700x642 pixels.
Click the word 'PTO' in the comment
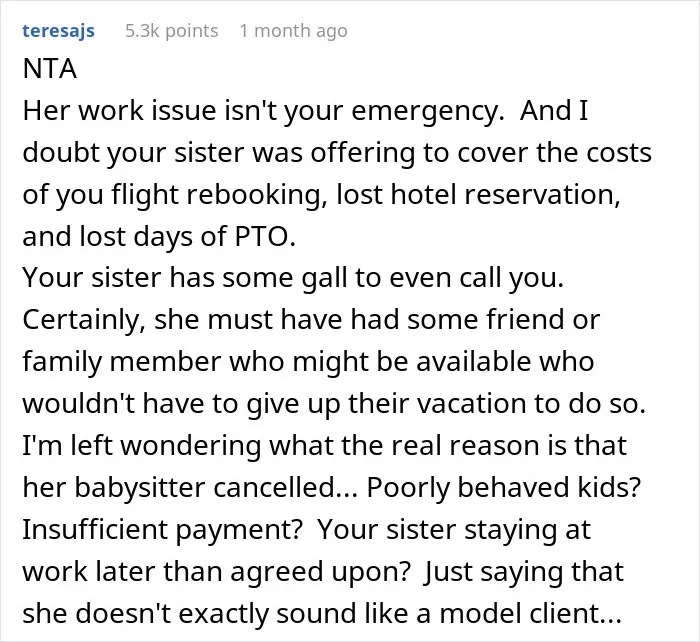pos(265,236)
